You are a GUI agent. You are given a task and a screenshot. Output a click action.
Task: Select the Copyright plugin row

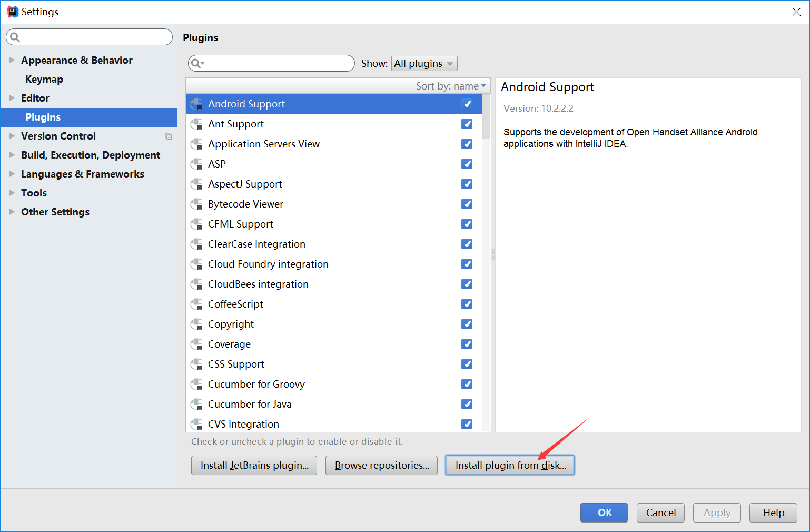click(x=334, y=324)
